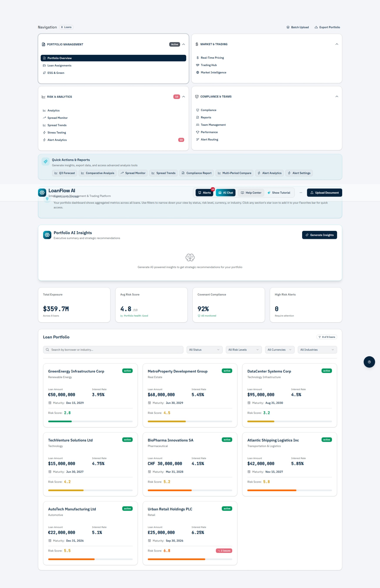
Task: Click the 8 Loans badge beside Navigation
Action: 66,27
